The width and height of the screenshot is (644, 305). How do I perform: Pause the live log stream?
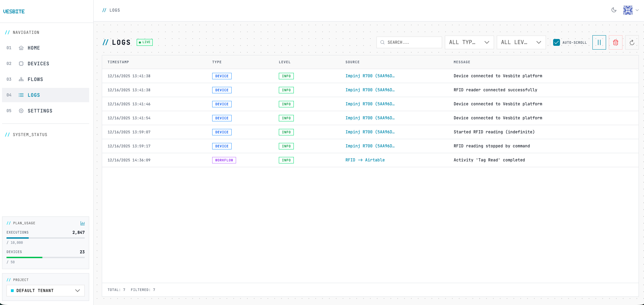(x=599, y=42)
